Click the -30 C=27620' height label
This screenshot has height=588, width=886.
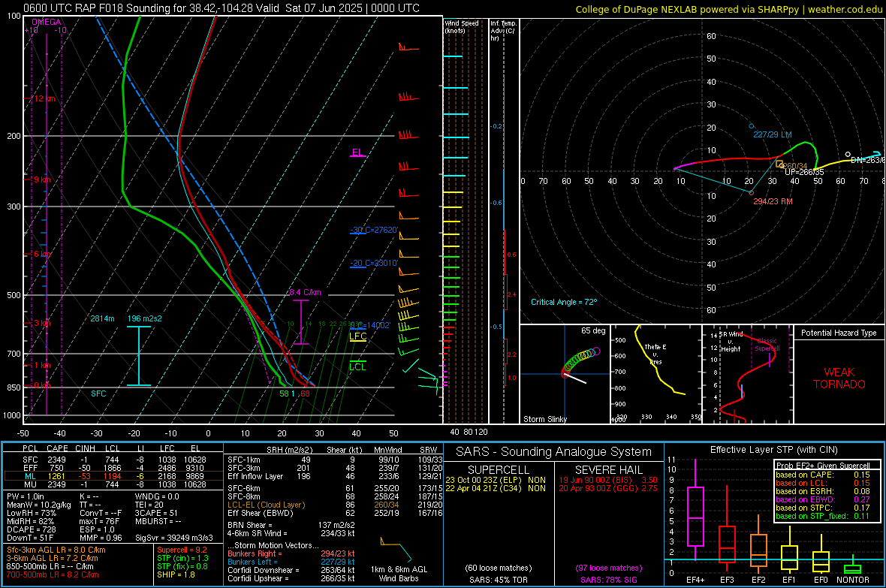(375, 230)
